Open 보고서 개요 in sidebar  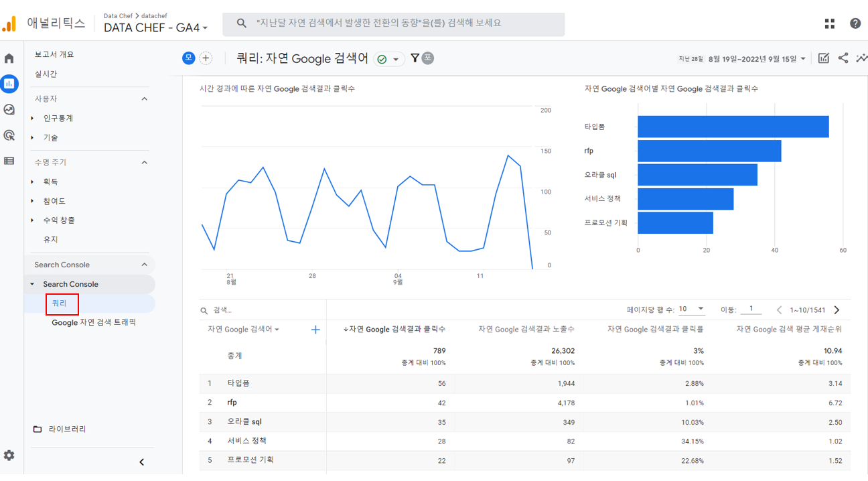[54, 54]
